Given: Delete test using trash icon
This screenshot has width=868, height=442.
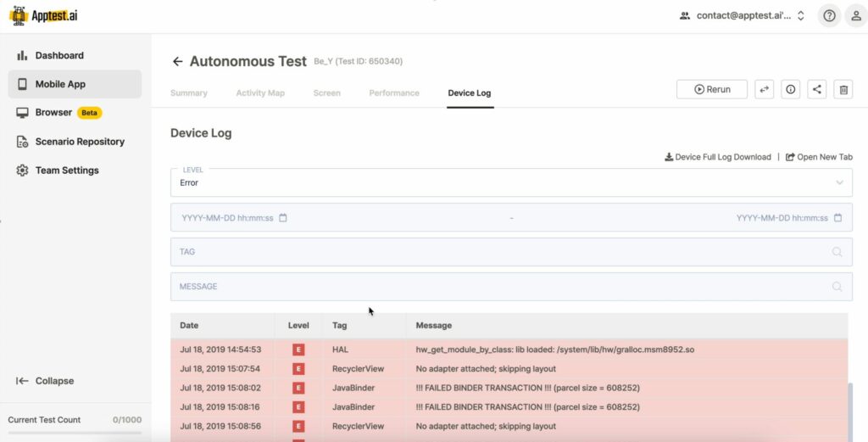Looking at the screenshot, I should point(843,89).
